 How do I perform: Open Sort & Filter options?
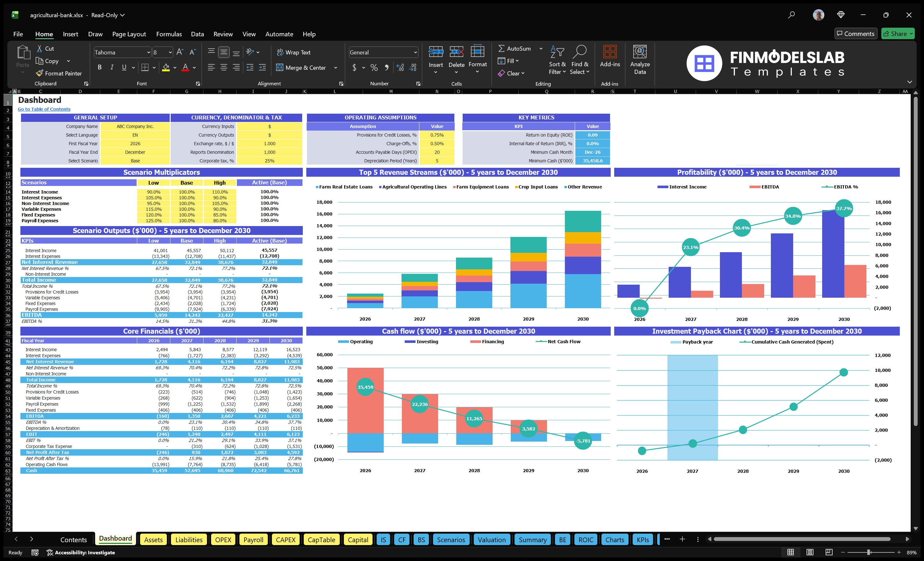pyautogui.click(x=557, y=60)
